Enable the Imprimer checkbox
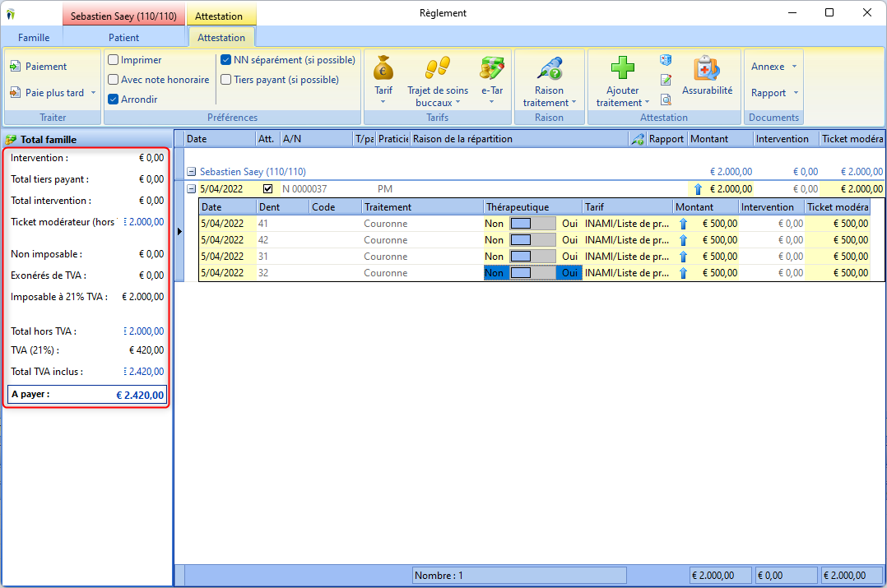Viewport: 887px width, 588px height. point(114,60)
